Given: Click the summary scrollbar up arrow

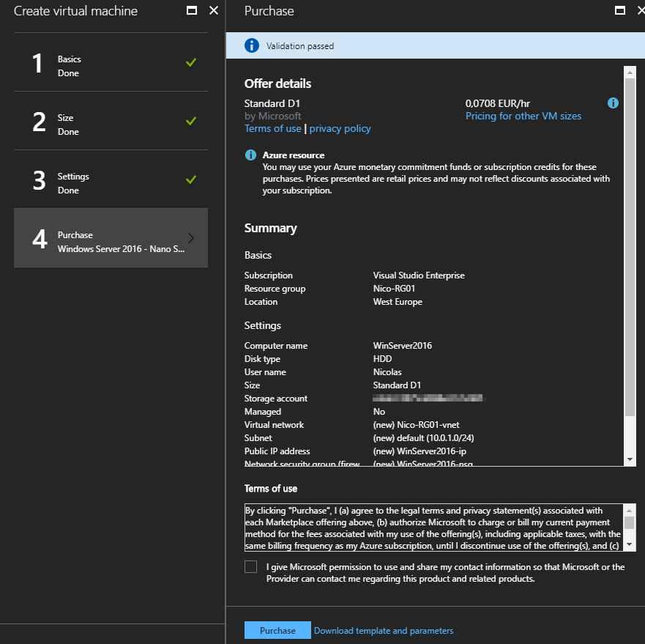Looking at the screenshot, I should [630, 73].
